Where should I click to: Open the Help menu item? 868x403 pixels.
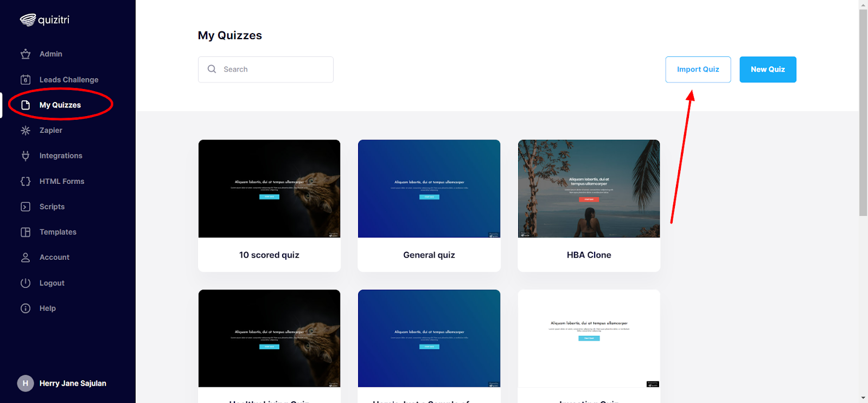pyautogui.click(x=48, y=309)
